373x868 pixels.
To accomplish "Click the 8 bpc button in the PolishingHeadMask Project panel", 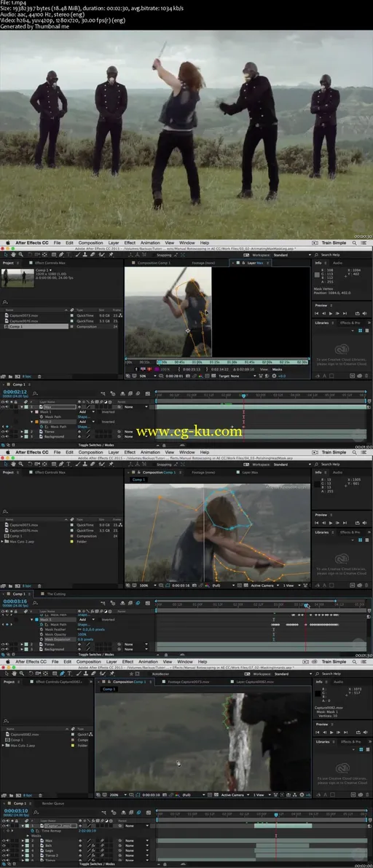I will click(x=26, y=586).
